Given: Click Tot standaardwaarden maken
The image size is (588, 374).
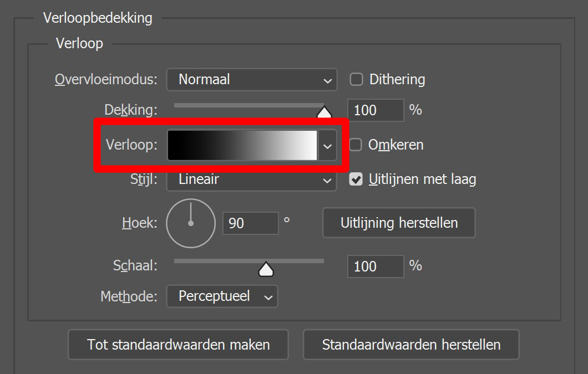Looking at the screenshot, I should (x=178, y=344).
